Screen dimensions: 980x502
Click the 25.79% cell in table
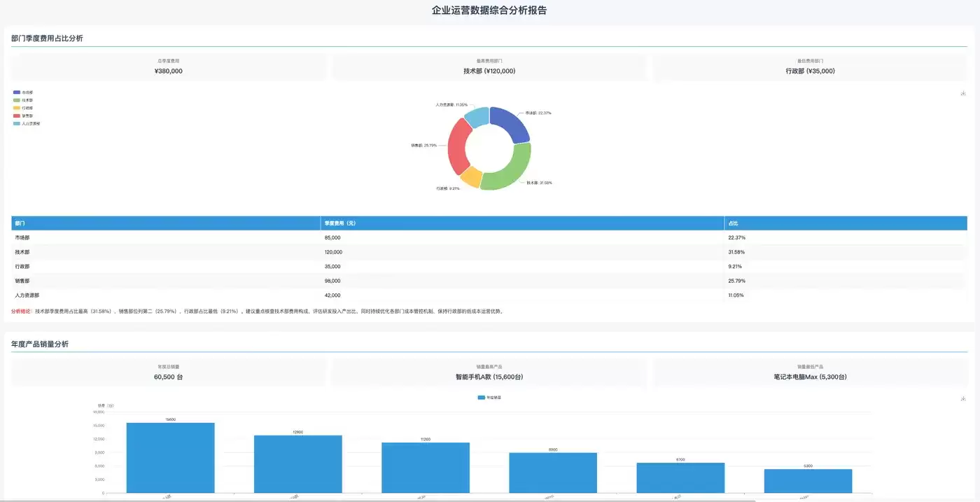[x=846, y=281]
